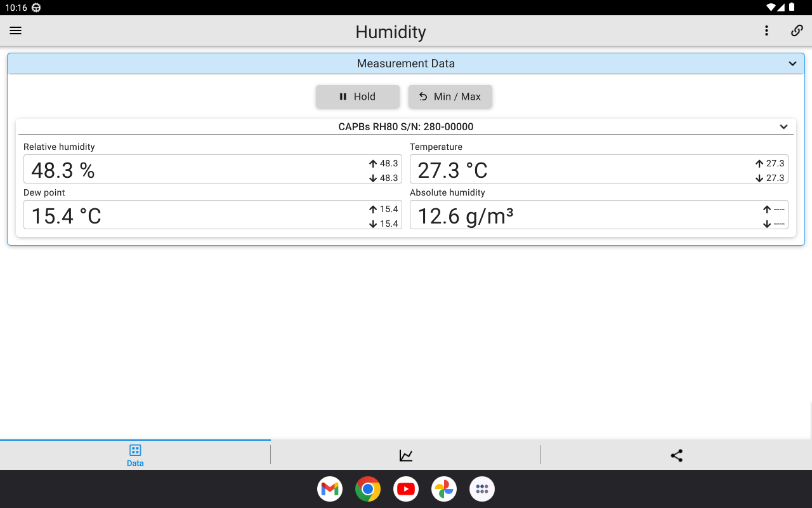
Task: Open the three-dot overflow menu
Action: click(x=766, y=30)
